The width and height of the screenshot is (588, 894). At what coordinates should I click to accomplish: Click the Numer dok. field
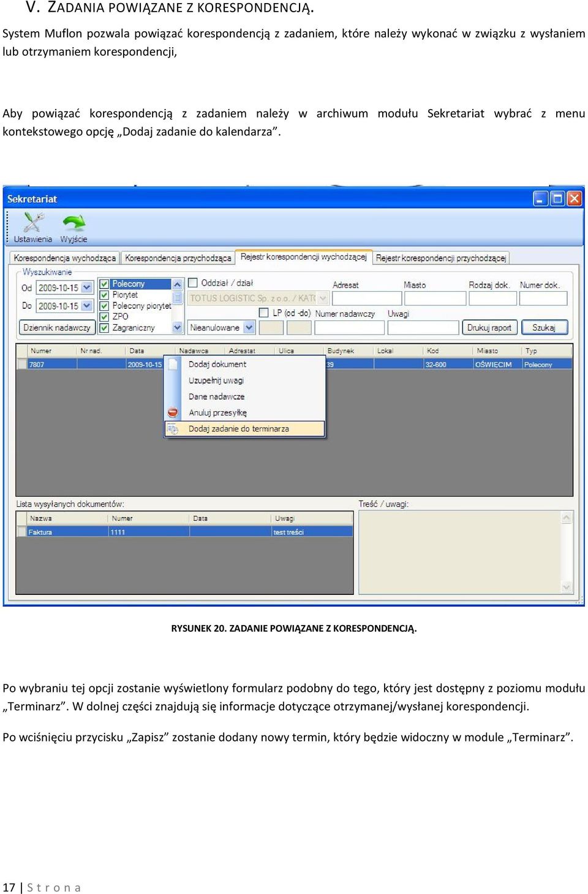click(543, 298)
